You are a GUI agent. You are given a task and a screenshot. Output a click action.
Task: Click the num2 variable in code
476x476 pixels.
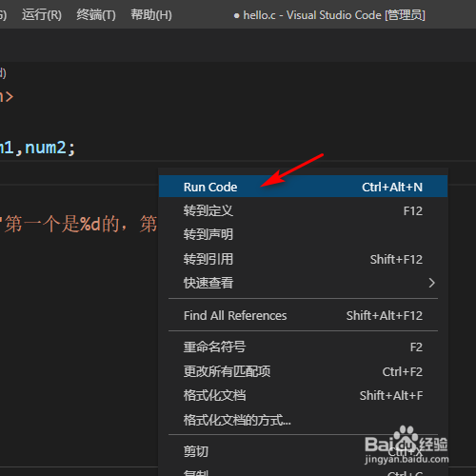click(x=46, y=148)
